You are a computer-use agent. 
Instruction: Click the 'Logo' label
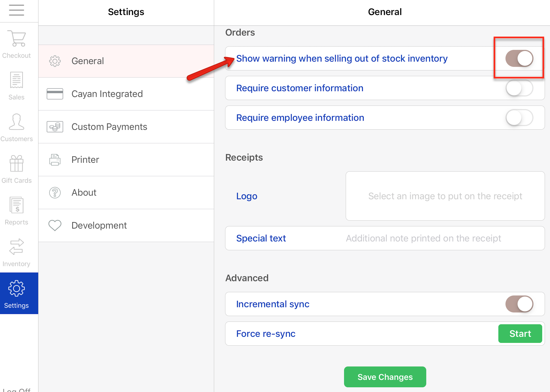pyautogui.click(x=247, y=196)
